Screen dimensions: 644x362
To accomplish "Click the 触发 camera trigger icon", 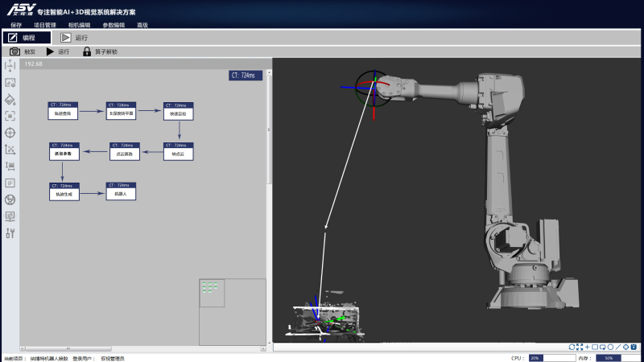I will pos(14,51).
